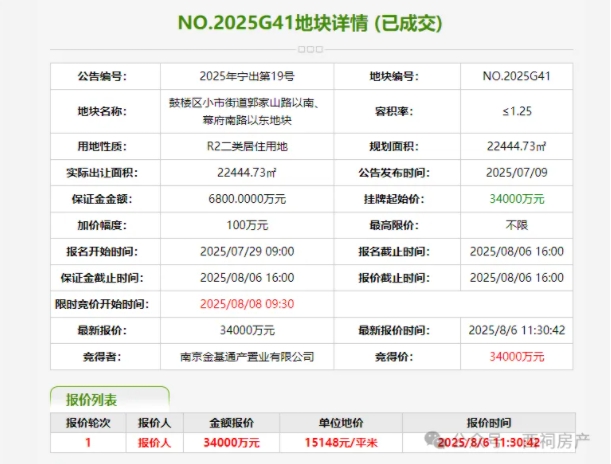Select the registration start time 2025/07/29 09:00
Image resolution: width=611 pixels, height=464 pixels.
coord(247,250)
